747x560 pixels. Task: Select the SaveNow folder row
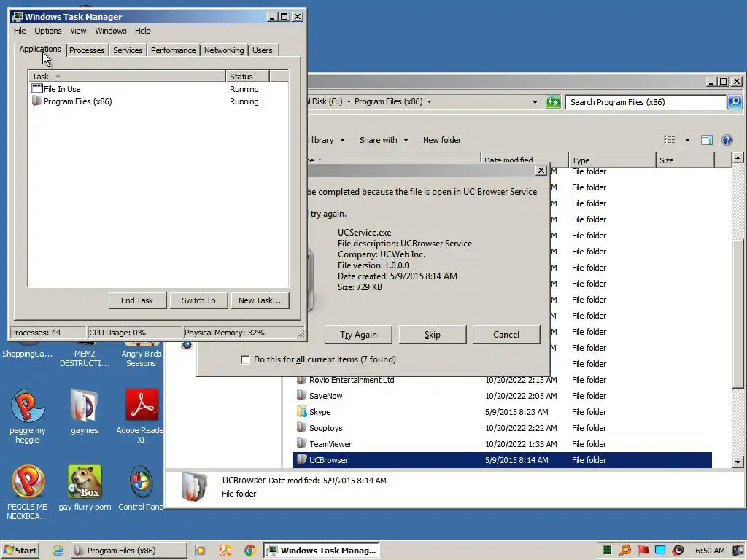click(x=503, y=396)
